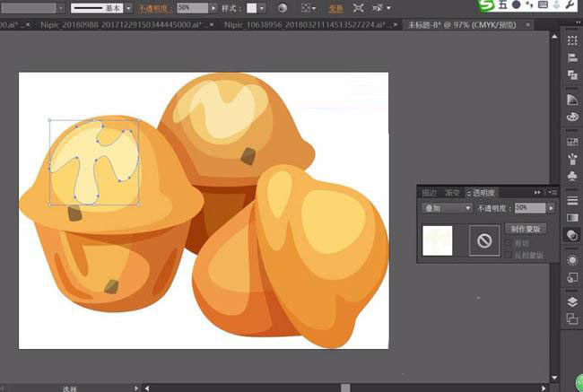Click the empty opacity mask icon
Viewport: 583px width, 392px height.
coord(483,239)
